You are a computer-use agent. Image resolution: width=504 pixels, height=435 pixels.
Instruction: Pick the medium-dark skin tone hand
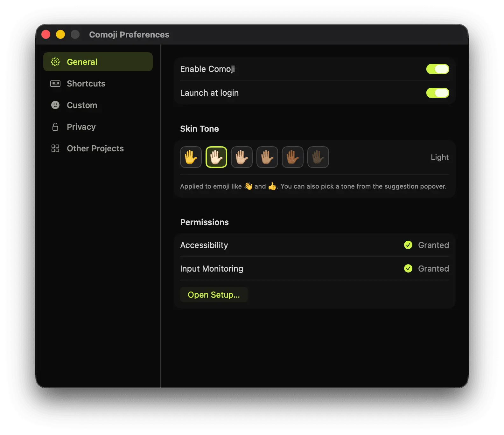point(293,157)
